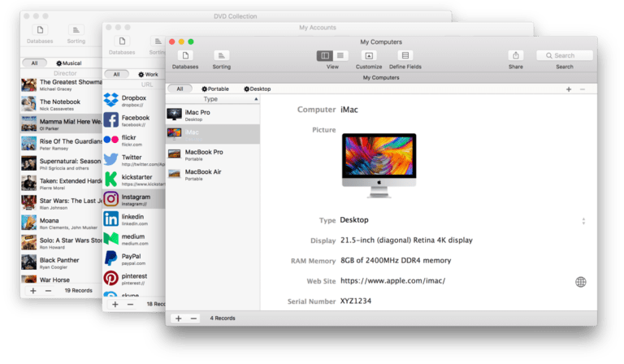
Task: Click the apple.com/imac URL value
Action: tap(392, 281)
